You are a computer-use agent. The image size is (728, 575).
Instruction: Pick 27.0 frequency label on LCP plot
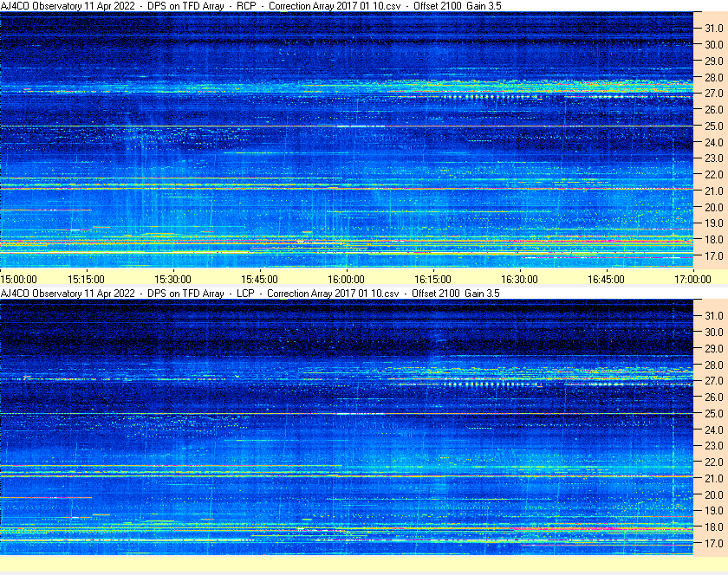coord(714,380)
